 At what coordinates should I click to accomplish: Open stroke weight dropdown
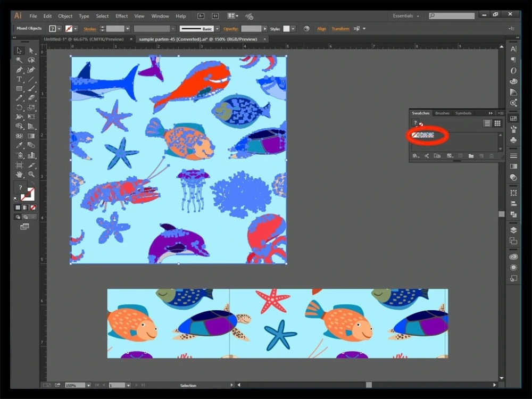coord(128,29)
